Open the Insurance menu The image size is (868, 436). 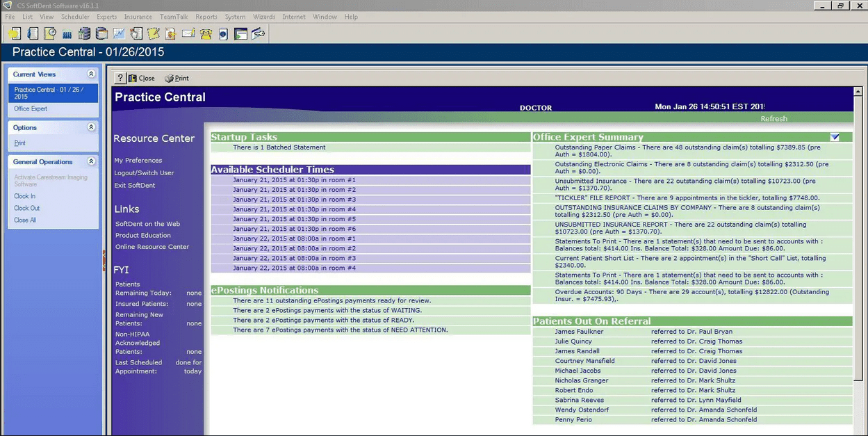click(x=138, y=17)
